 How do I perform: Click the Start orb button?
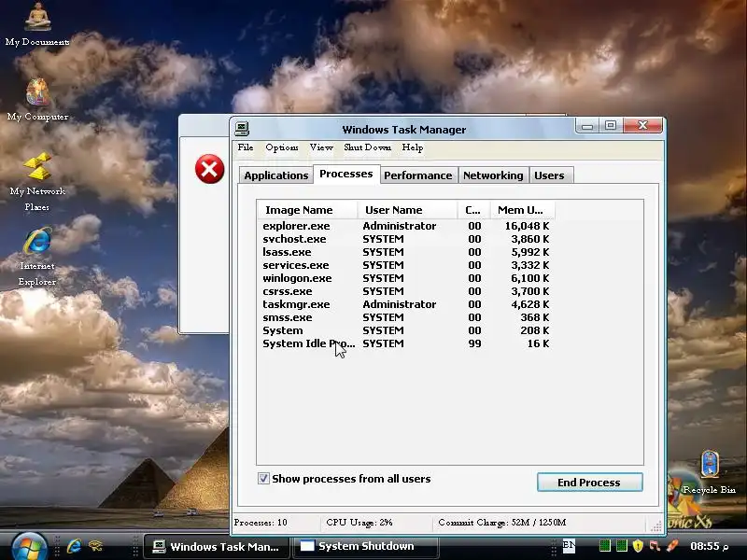[30, 547]
